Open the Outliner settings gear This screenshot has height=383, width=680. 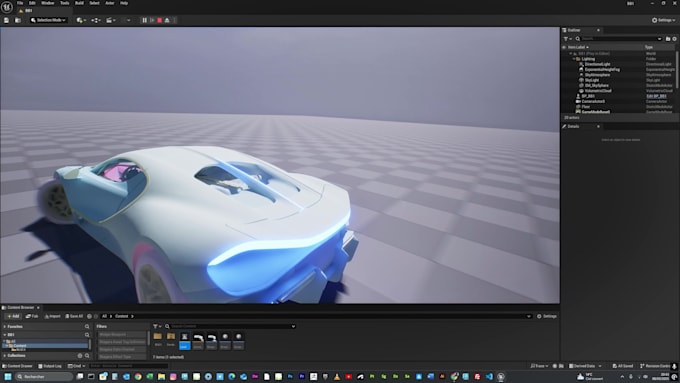674,39
